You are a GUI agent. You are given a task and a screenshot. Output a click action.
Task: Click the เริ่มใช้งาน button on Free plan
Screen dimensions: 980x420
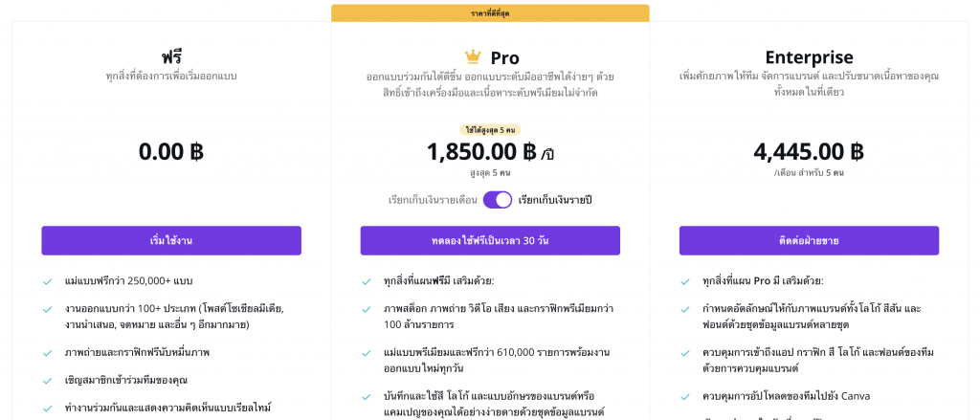(171, 241)
